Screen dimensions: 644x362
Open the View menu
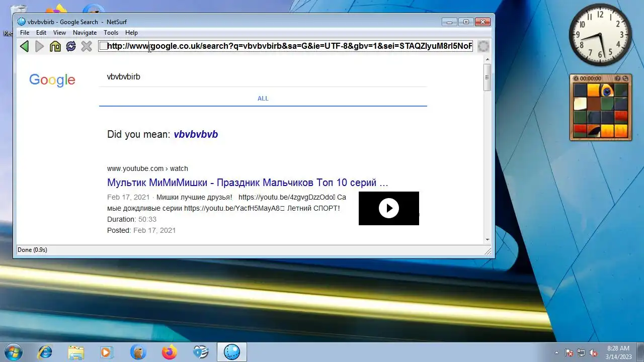point(59,33)
